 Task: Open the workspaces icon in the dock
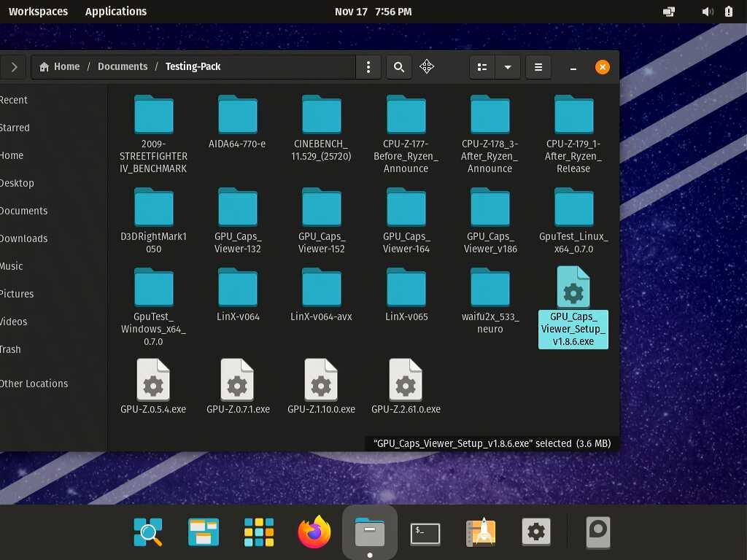coord(204,532)
